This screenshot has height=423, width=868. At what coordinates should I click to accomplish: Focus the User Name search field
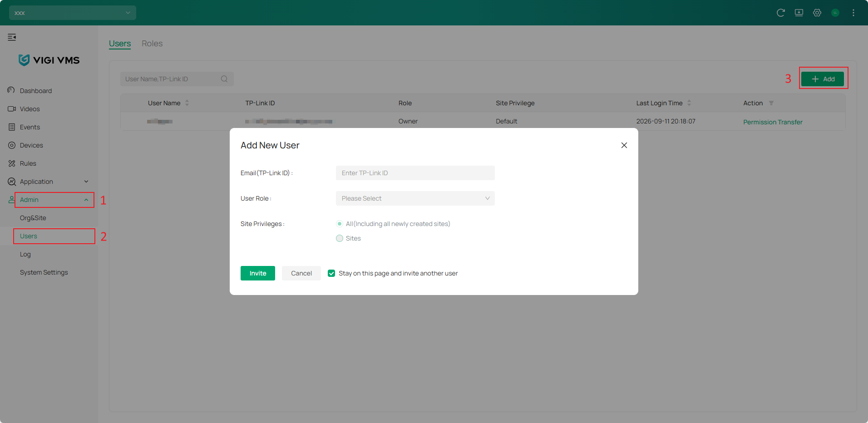click(177, 79)
